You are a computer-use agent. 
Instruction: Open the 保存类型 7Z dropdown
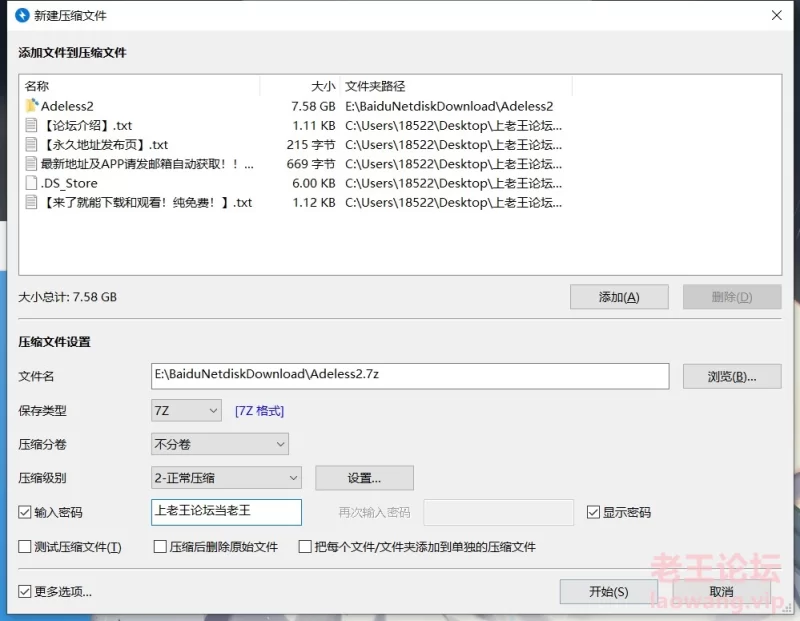click(x=186, y=410)
